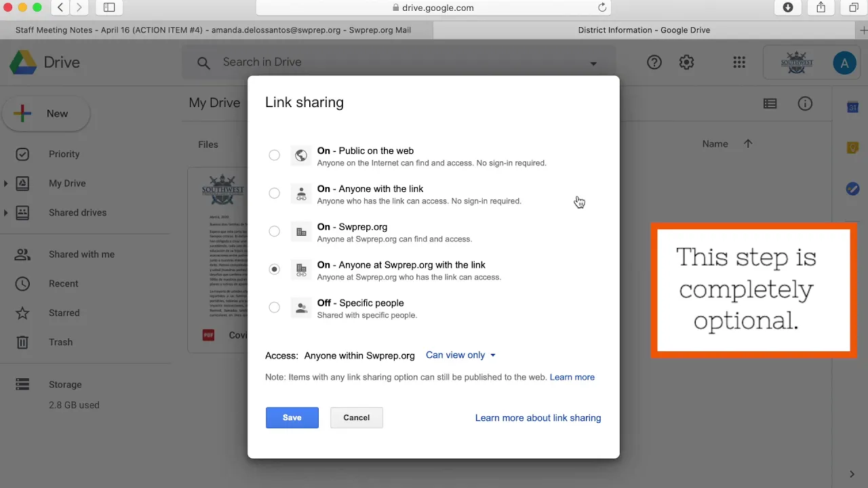Select Public on the web radio option
This screenshot has height=488, width=868.
[274, 155]
